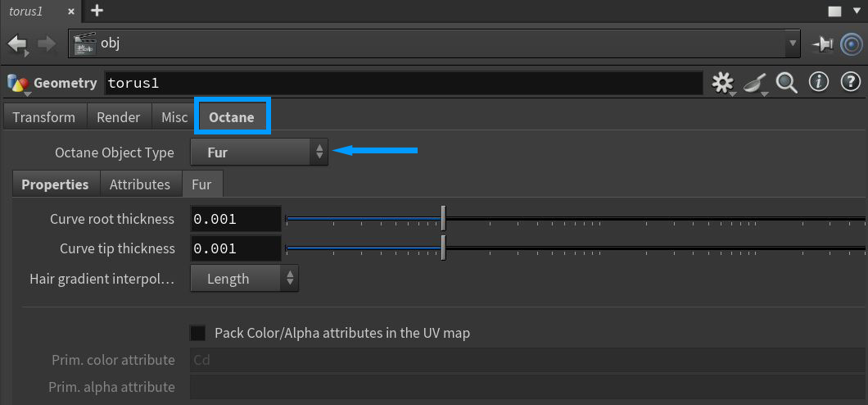Select the Attributes sub-tab
The width and height of the screenshot is (868, 405).
[140, 184]
